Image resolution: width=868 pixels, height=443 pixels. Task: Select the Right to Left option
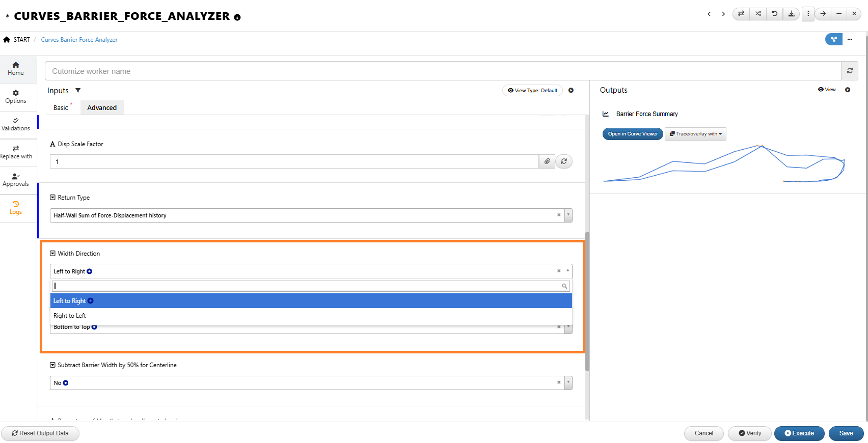tap(70, 316)
